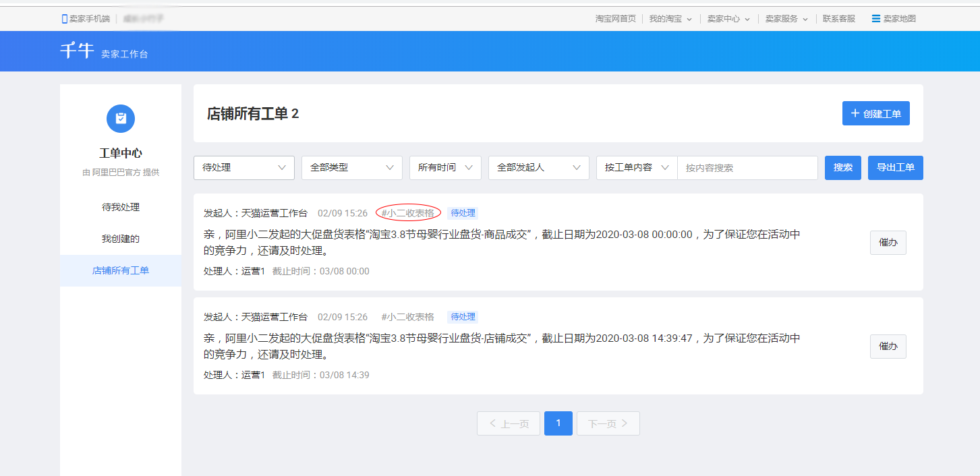Click 待处理 status badge on 商品成交 order
The width and height of the screenshot is (980, 476).
coord(463,213)
